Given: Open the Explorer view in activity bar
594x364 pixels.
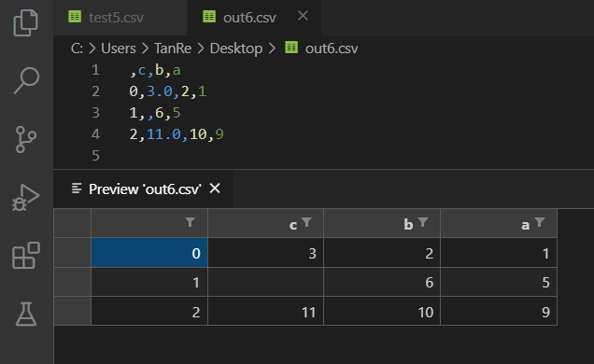Looking at the screenshot, I should pos(26,22).
